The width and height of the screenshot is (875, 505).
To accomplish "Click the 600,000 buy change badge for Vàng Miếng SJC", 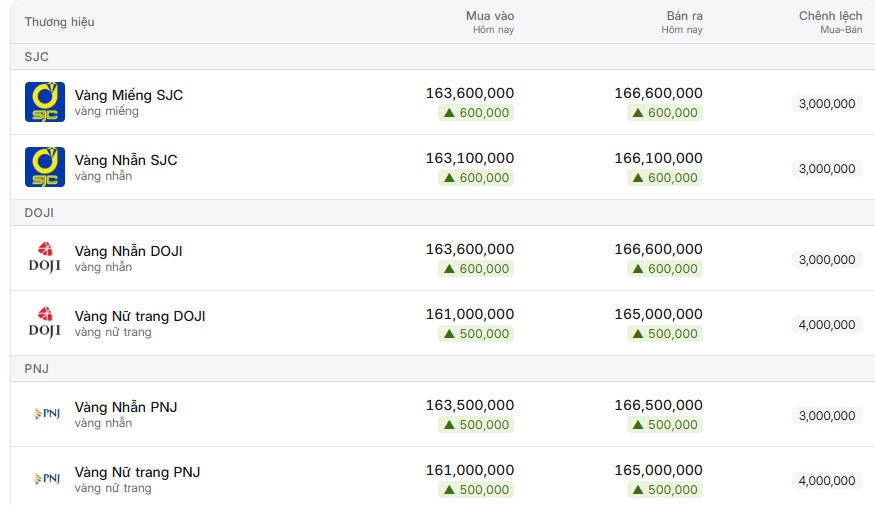I will click(x=476, y=113).
